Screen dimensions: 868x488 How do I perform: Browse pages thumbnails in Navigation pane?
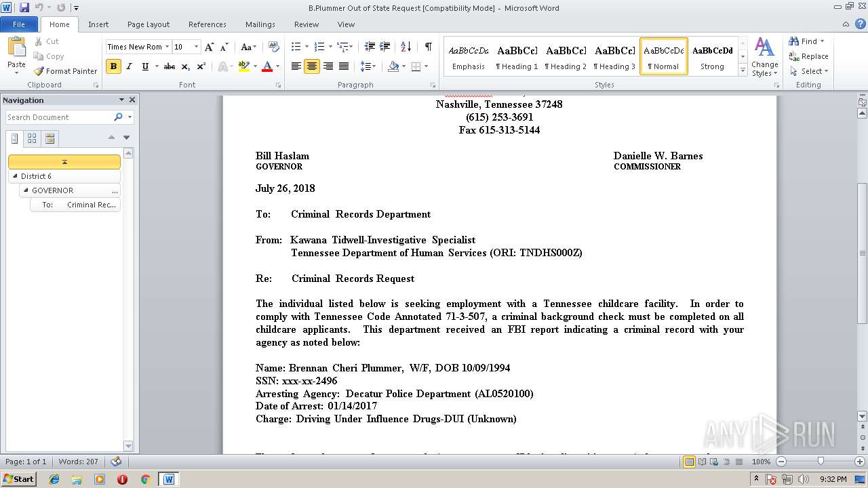point(32,138)
